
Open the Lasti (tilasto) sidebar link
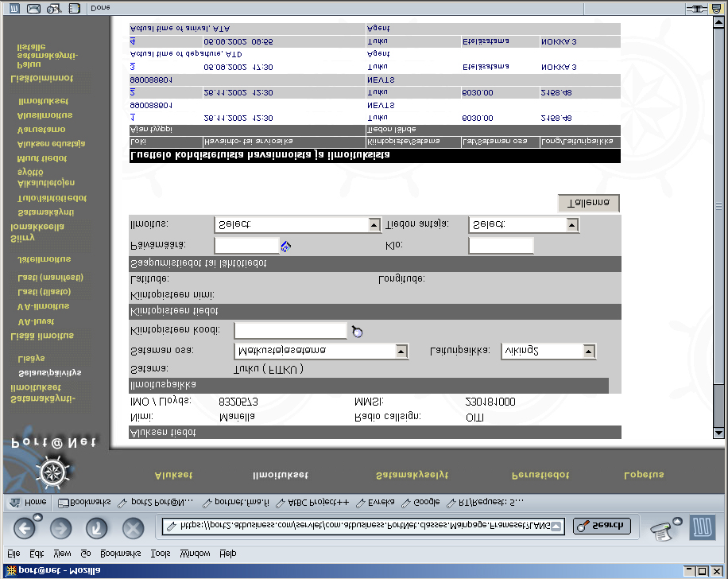[44, 292]
